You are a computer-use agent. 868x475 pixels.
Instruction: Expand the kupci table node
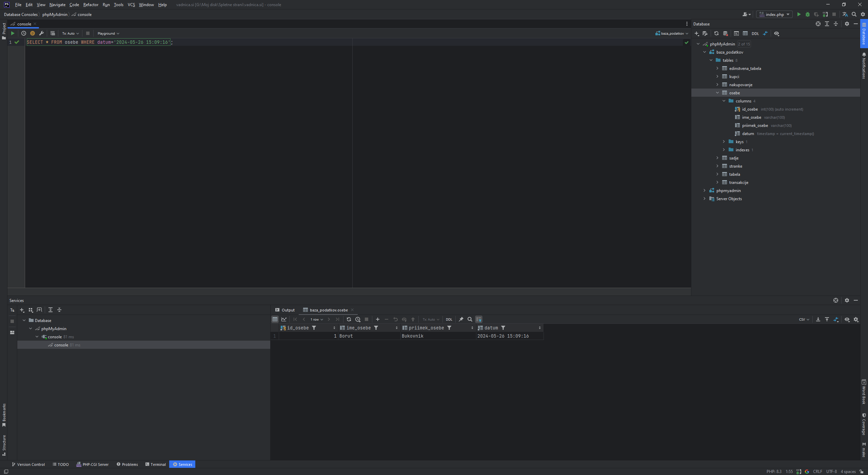pyautogui.click(x=717, y=77)
